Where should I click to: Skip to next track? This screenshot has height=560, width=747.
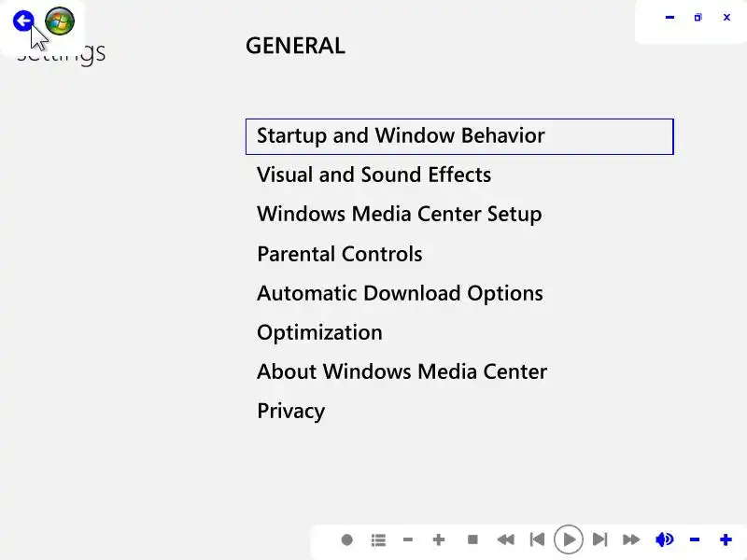coord(600,539)
